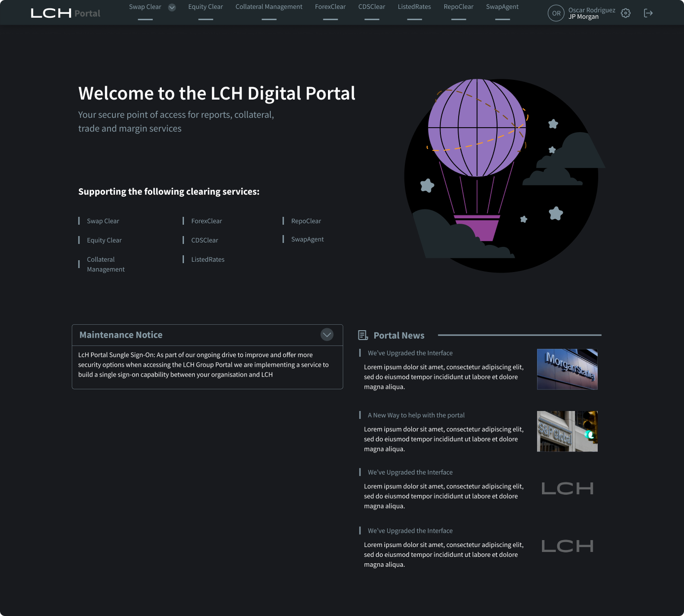This screenshot has width=684, height=616.
Task: Click the Portal News heading
Action: (x=399, y=336)
